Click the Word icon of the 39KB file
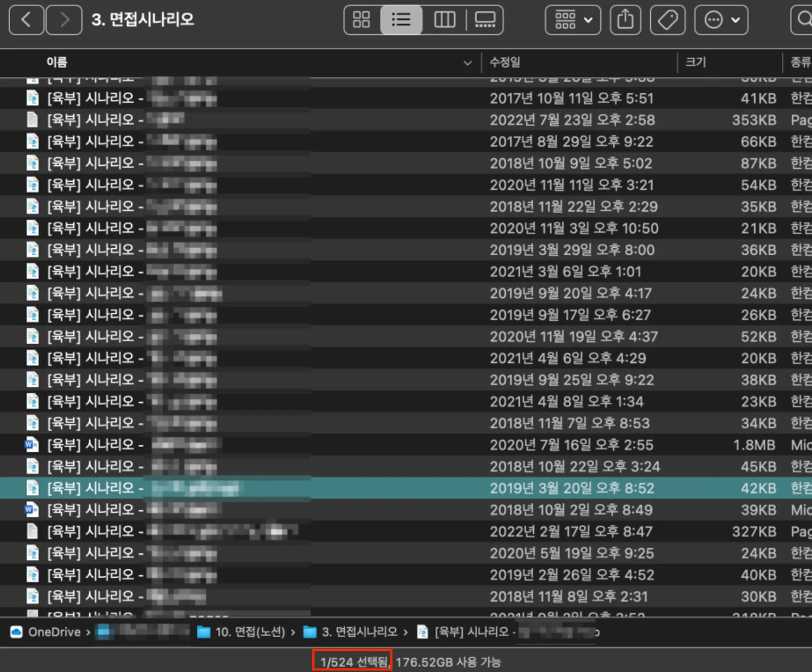Screen dimensions: 812x672 32,510
